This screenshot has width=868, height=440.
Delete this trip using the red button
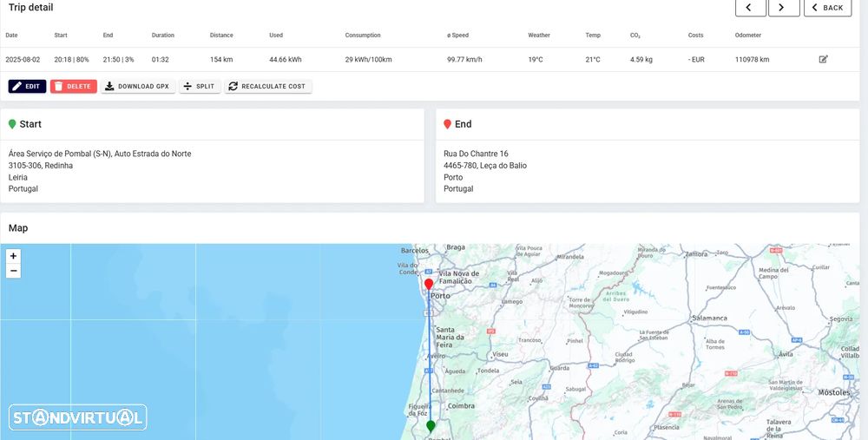click(x=73, y=87)
